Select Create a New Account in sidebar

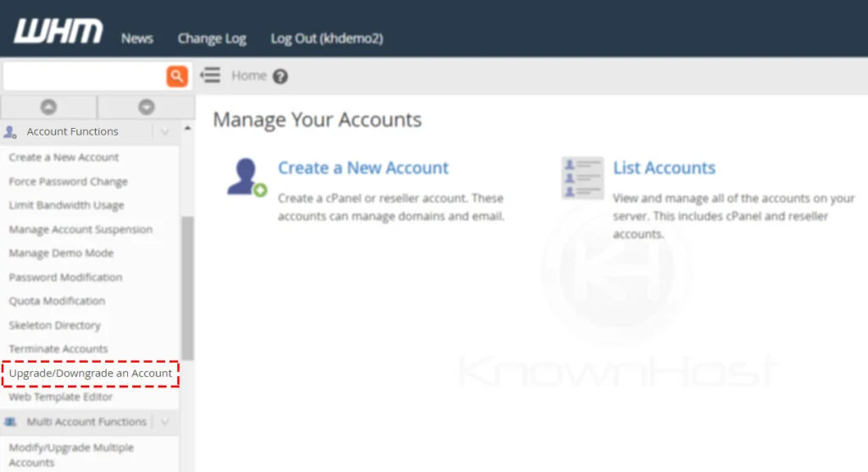64,157
